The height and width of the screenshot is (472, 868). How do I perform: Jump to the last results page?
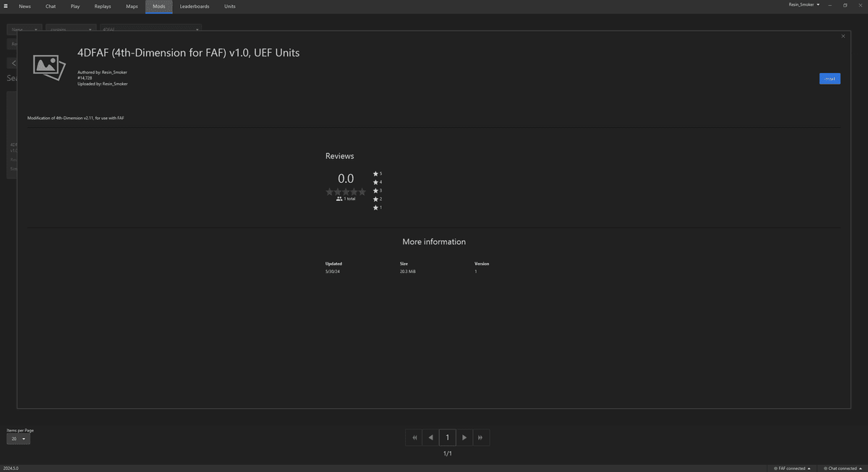tap(481, 437)
